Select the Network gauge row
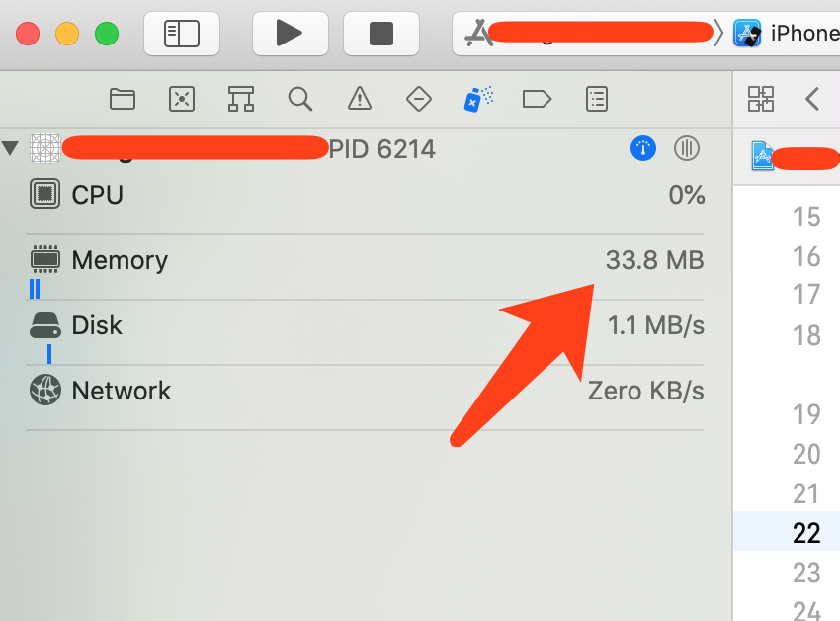This screenshot has width=840, height=621. [x=365, y=398]
